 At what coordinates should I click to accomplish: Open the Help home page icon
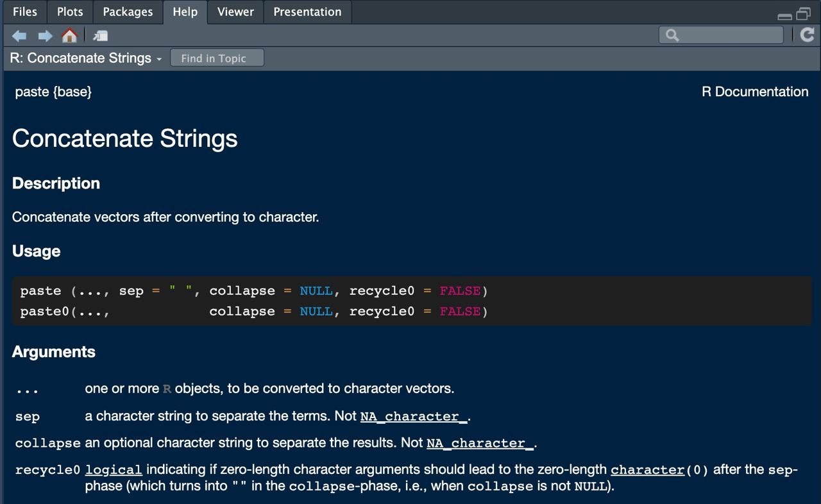coord(69,35)
